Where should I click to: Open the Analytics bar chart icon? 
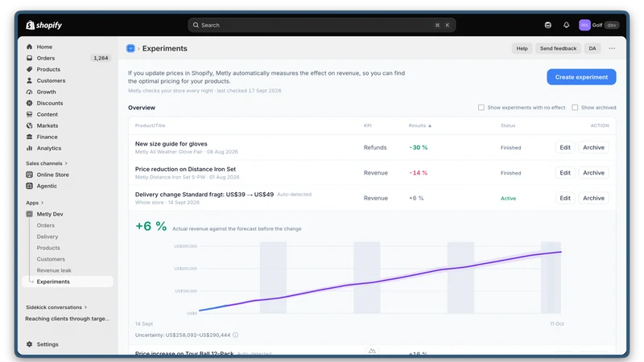tap(29, 148)
